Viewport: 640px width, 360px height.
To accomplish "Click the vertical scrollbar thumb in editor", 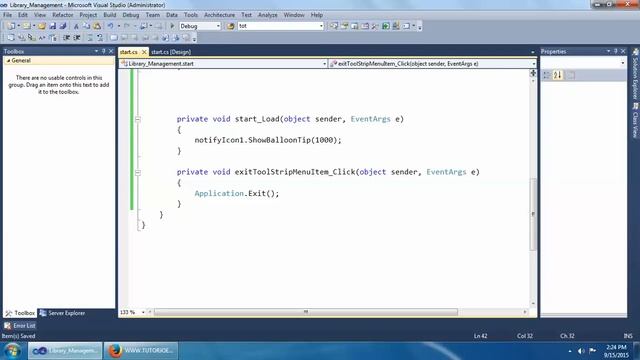I will click(533, 214).
